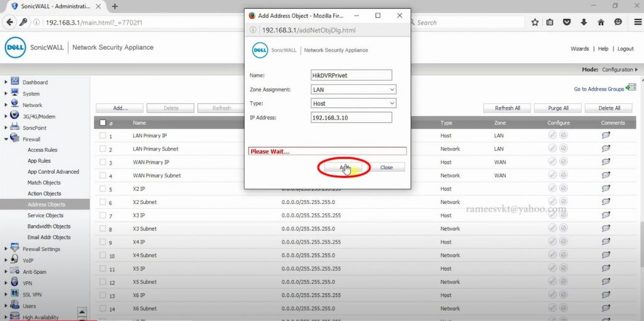644x321 pixels.
Task: Open Service Objects menu item
Action: pos(45,215)
